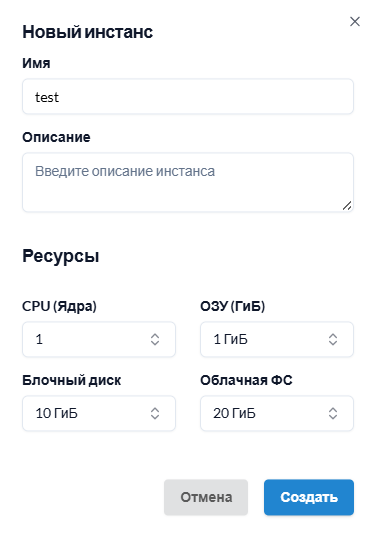Click the ОЗУ (ГиБ) label

pos(233,306)
